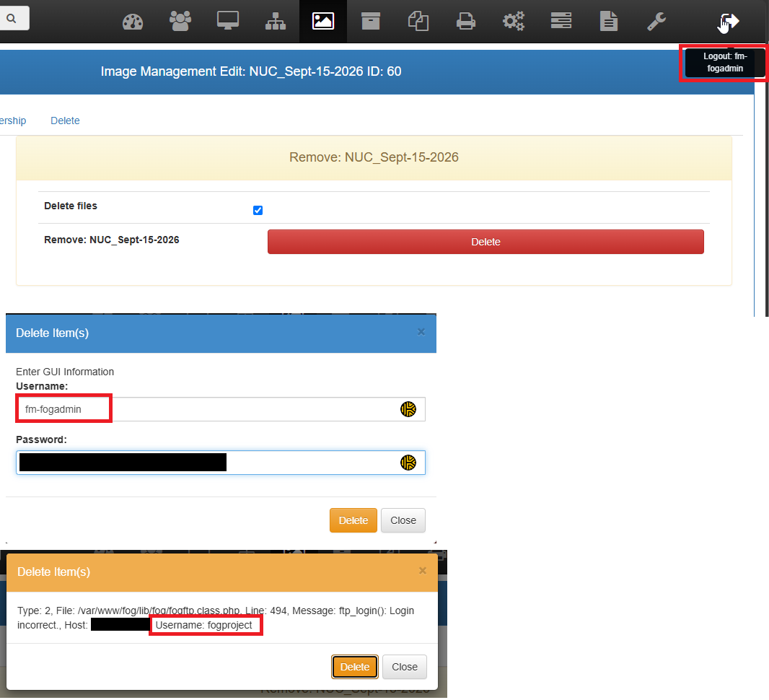
Task: Open Snapins documents icon
Action: (x=418, y=22)
